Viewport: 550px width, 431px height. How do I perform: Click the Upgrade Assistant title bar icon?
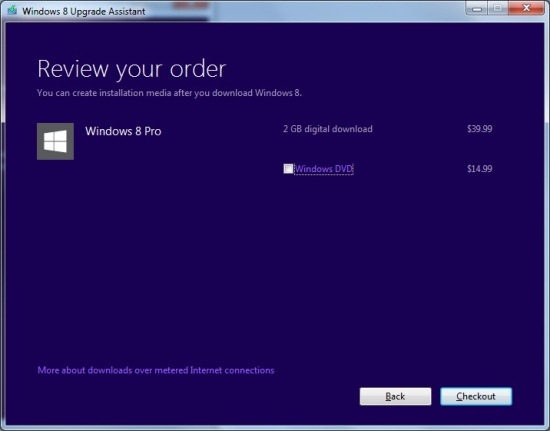[x=13, y=11]
